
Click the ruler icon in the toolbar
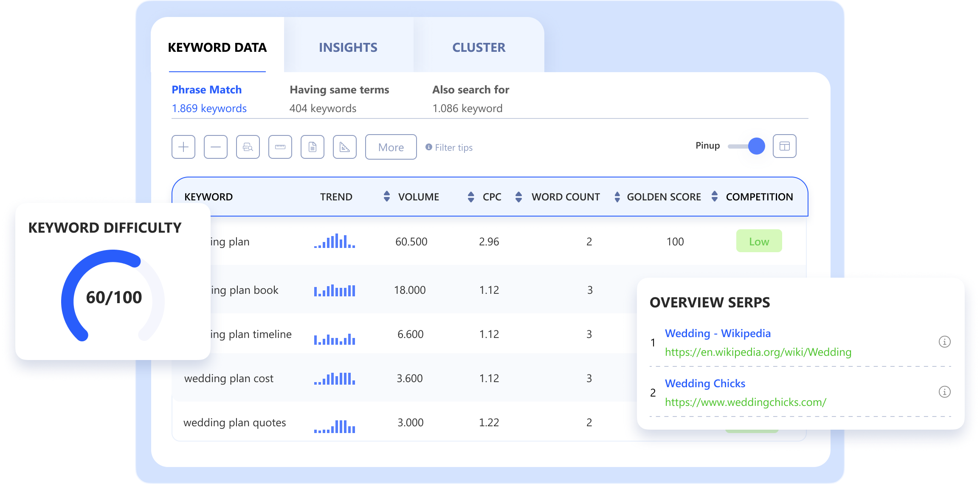[280, 146]
